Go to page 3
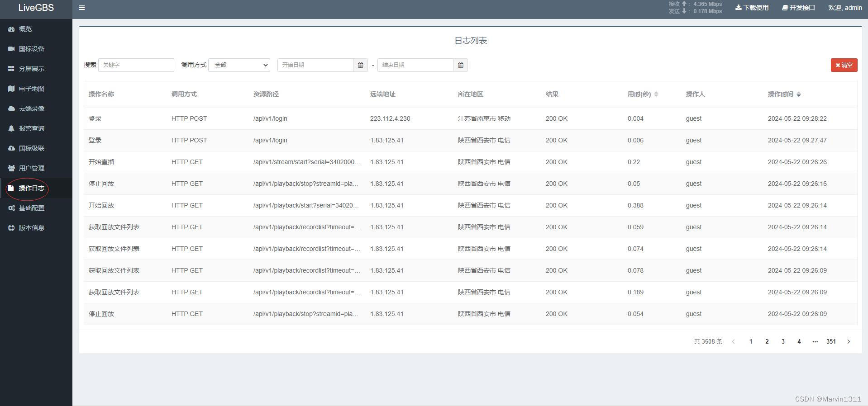 [x=783, y=341]
